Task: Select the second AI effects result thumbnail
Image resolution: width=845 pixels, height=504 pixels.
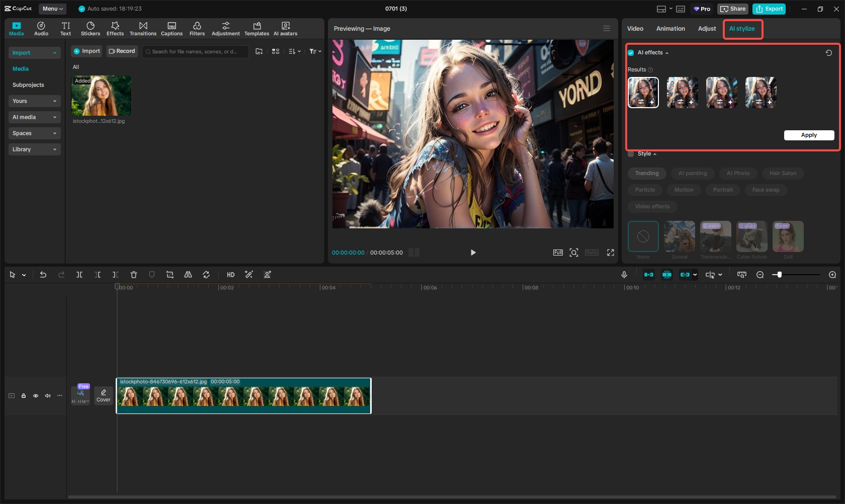Action: 682,93
